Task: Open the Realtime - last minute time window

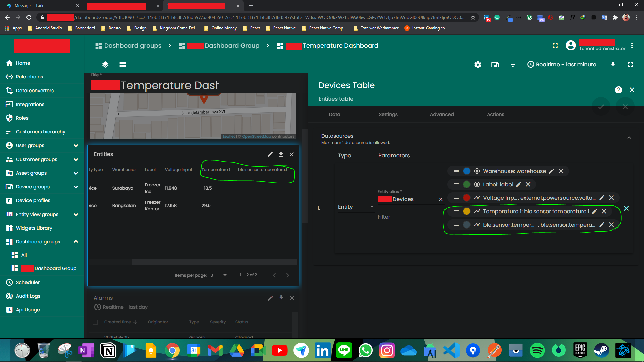Action: 562,64
